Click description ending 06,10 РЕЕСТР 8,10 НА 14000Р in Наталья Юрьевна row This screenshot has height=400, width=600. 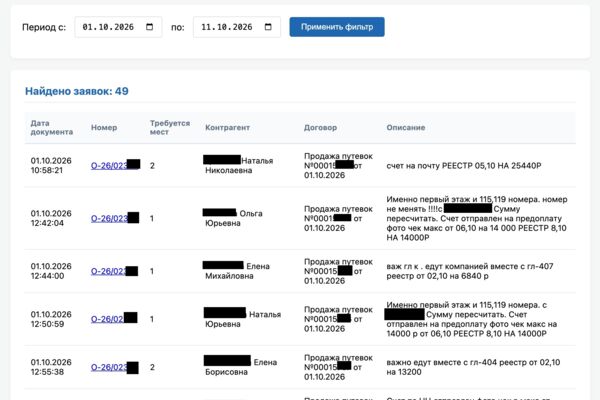click(x=471, y=319)
